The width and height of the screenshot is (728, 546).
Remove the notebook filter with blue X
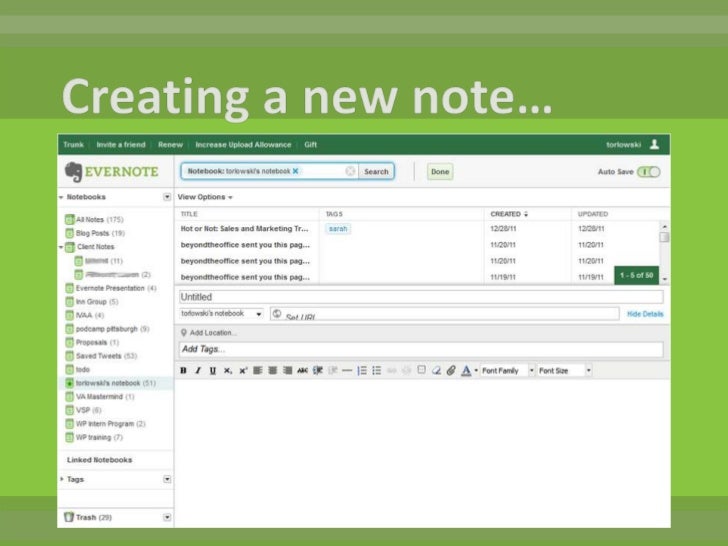(295, 171)
